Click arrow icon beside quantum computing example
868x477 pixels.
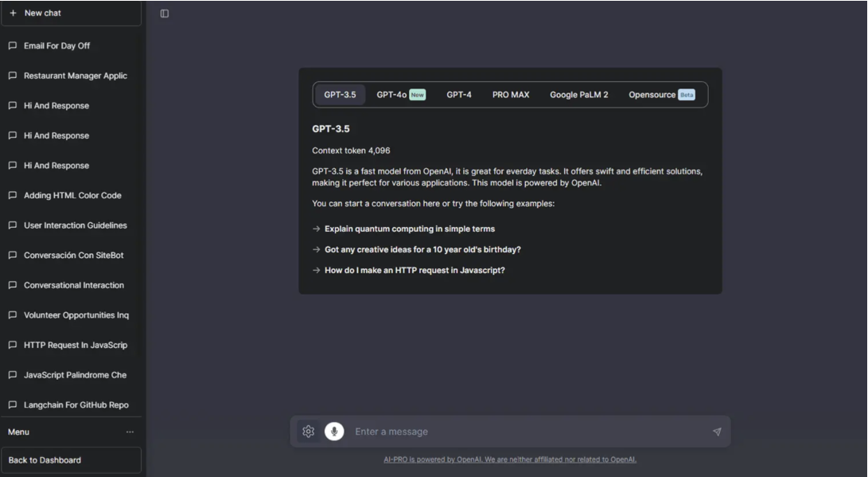pyautogui.click(x=316, y=229)
